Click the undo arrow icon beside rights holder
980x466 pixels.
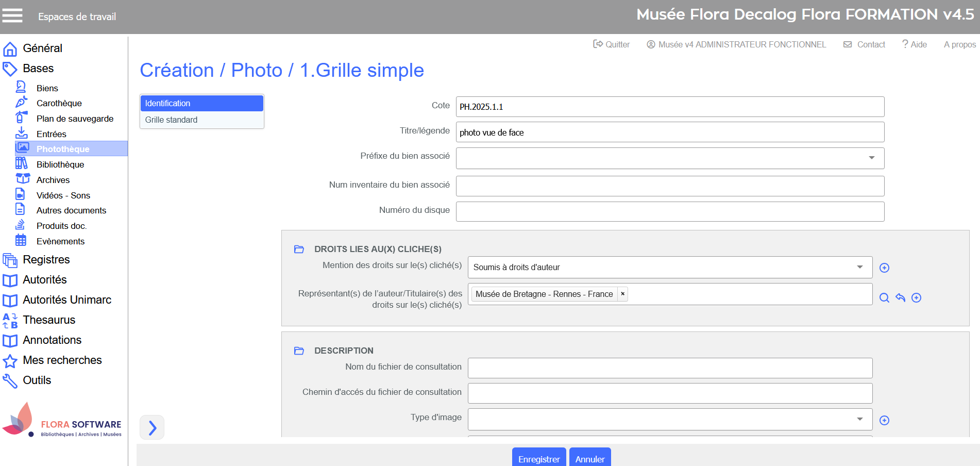900,297
